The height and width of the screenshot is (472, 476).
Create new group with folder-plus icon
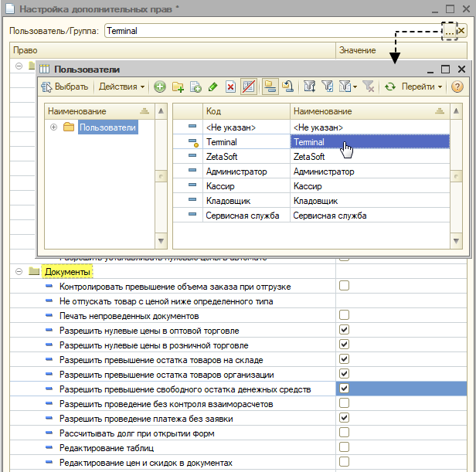point(178,87)
